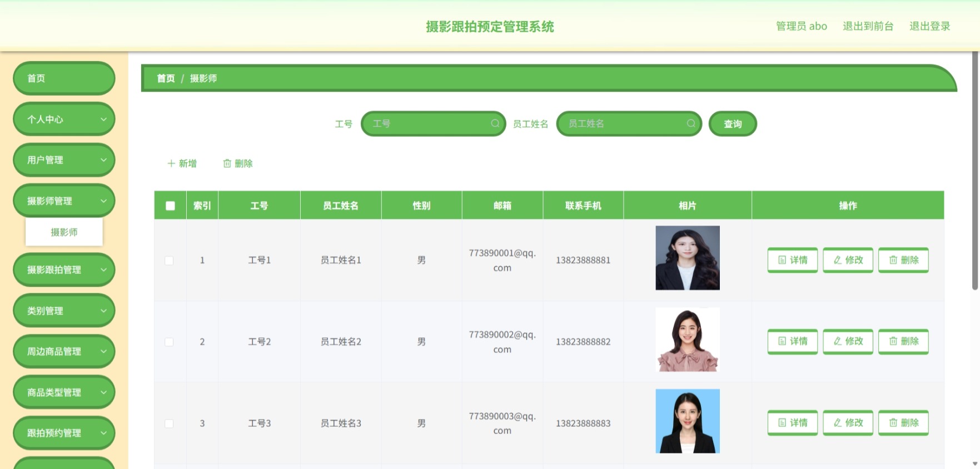This screenshot has height=469, width=980.
Task: Click phone number 13823888881
Action: click(583, 260)
